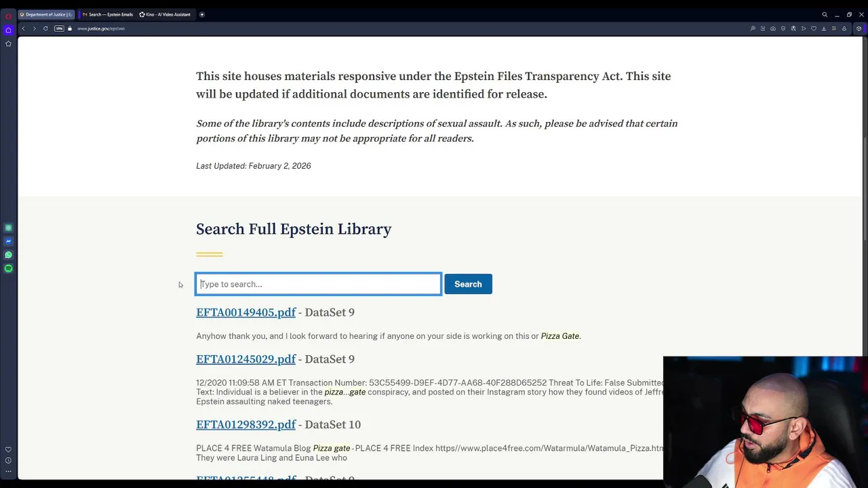Open EFTA00149405.pdf result link
The image size is (868, 488).
[x=246, y=312]
